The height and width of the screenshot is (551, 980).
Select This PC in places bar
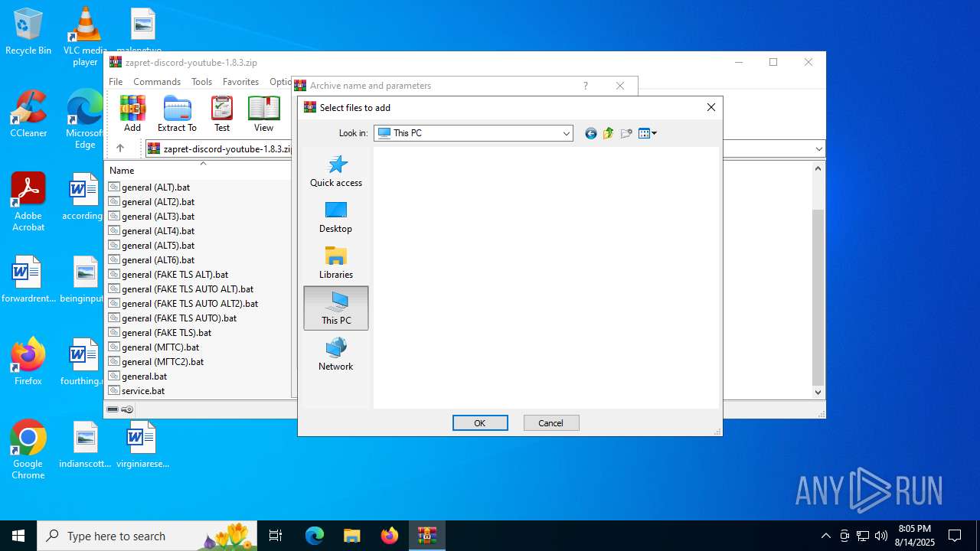(336, 308)
